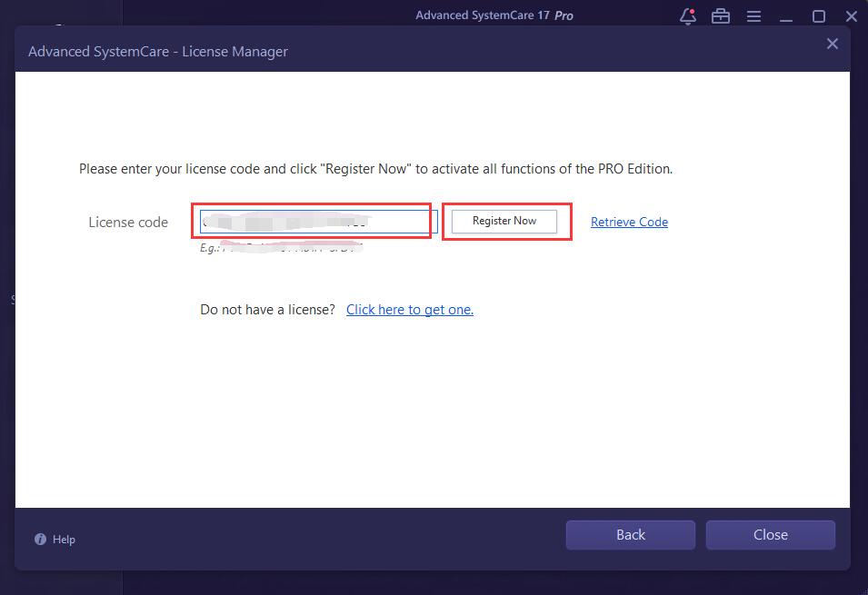Go Back from License Manager
The height and width of the screenshot is (595, 868).
(x=631, y=535)
